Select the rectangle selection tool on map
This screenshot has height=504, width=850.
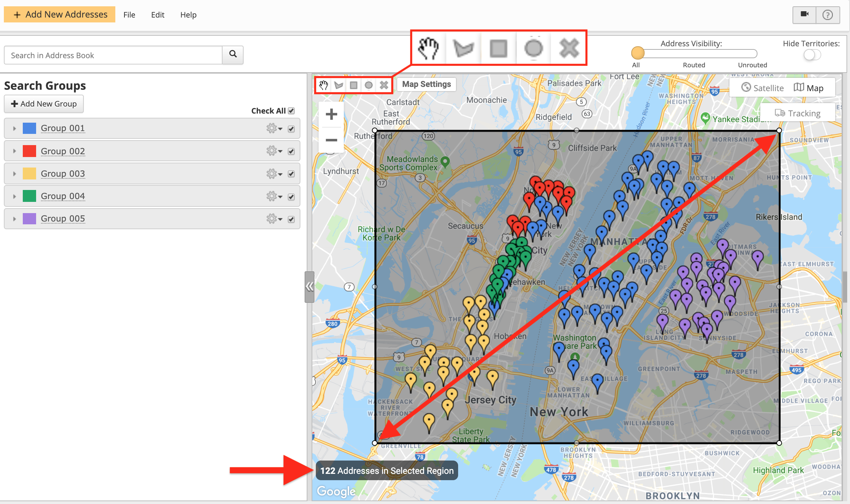click(354, 85)
